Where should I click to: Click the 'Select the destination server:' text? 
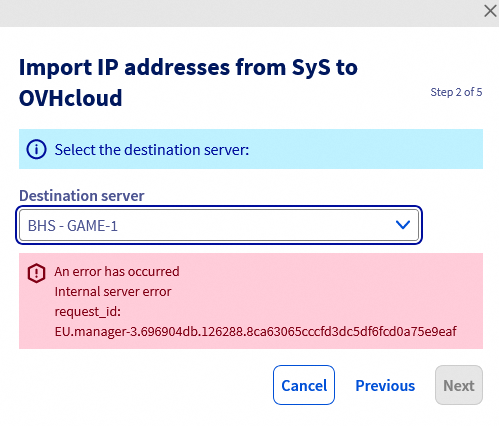(152, 150)
